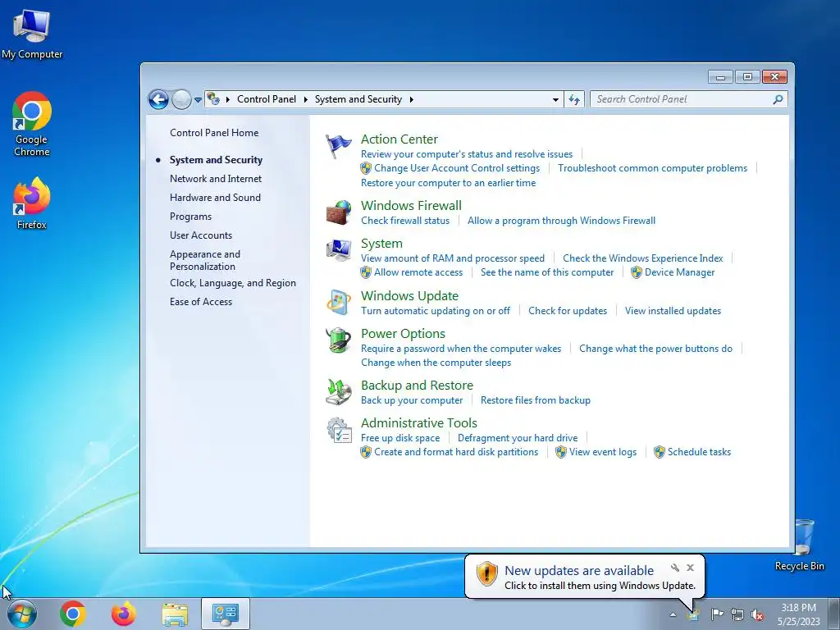Click Change what the power buttons do
The height and width of the screenshot is (630, 840).
point(655,349)
